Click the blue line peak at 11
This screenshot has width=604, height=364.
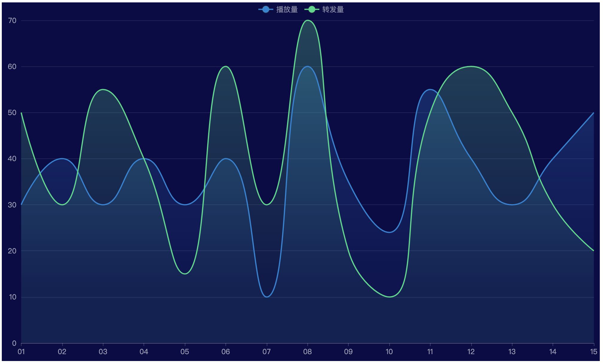(x=430, y=90)
